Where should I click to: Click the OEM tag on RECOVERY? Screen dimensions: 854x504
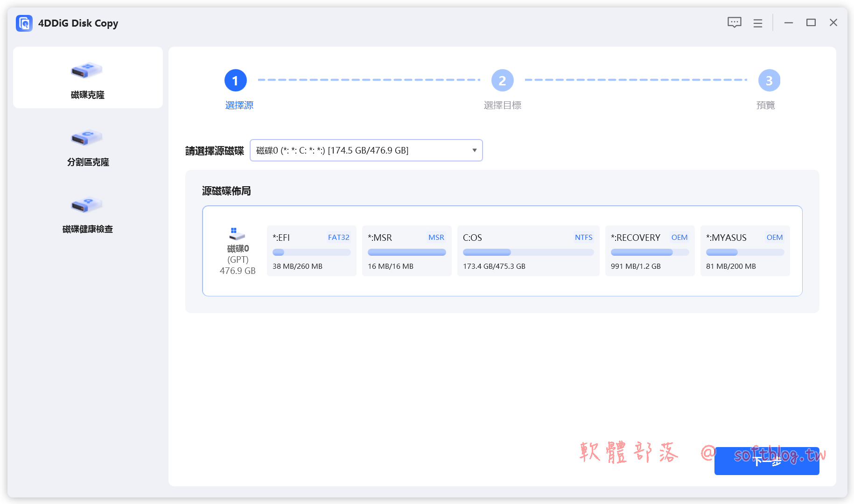679,237
